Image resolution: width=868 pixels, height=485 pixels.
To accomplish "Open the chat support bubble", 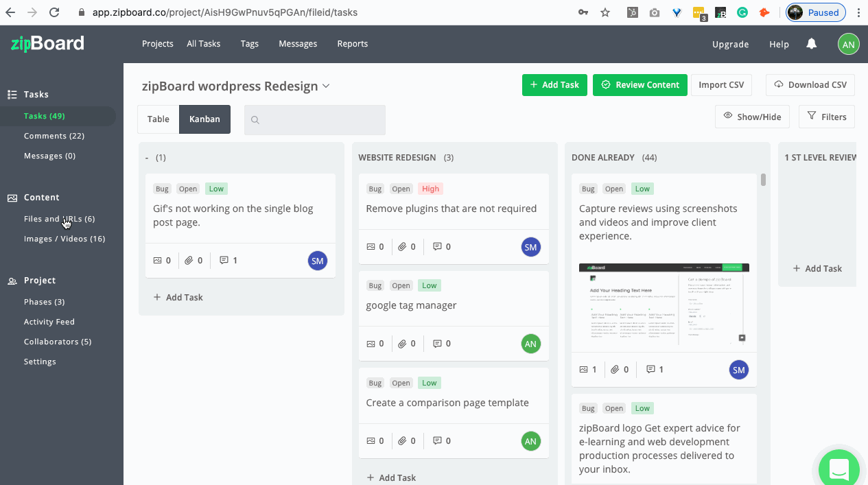I will pyautogui.click(x=839, y=470).
